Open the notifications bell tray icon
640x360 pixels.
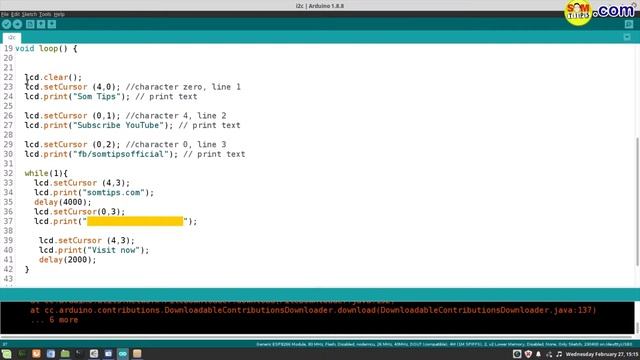(539, 354)
